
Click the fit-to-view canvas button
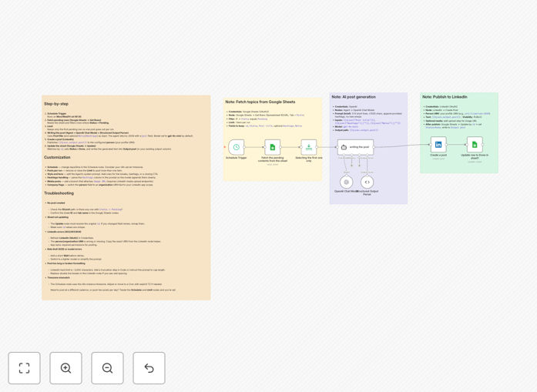click(x=25, y=368)
